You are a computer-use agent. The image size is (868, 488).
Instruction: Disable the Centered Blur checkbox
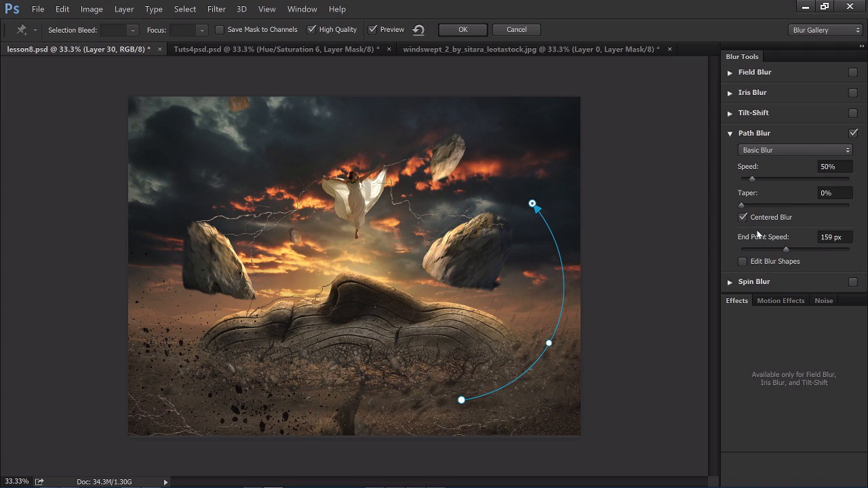pos(743,217)
